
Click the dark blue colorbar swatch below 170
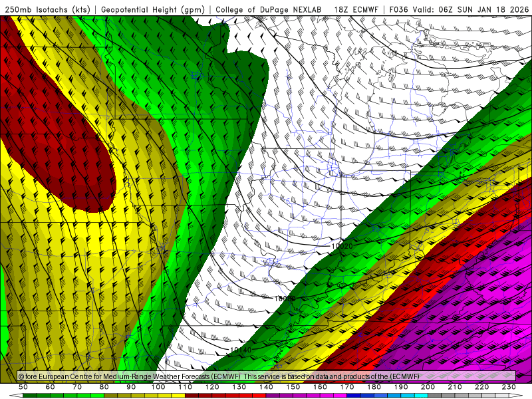(354, 396)
